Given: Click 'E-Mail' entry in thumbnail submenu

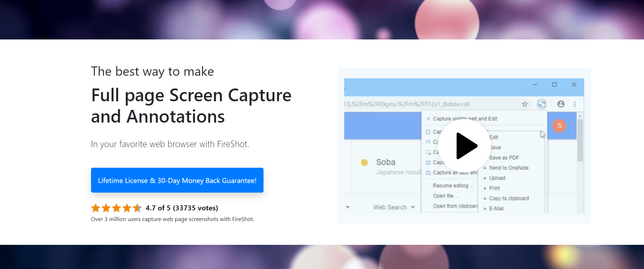Looking at the screenshot, I should click(x=496, y=209).
